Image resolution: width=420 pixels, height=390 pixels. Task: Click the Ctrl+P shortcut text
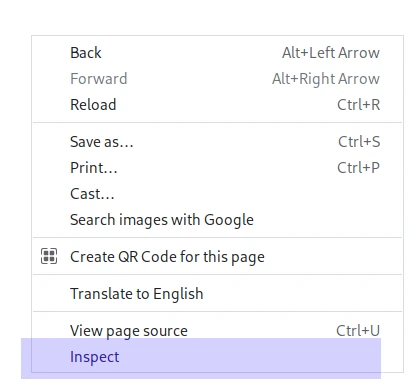[x=358, y=168]
